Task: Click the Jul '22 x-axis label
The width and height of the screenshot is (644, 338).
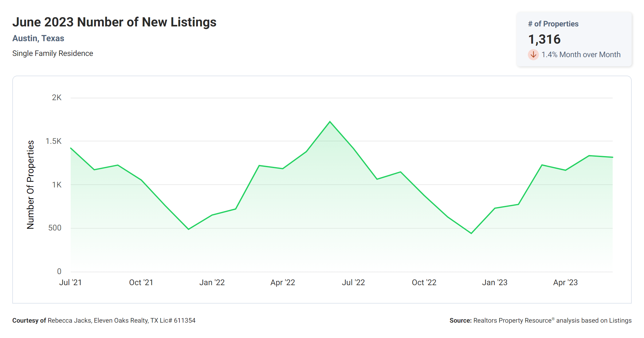Action: point(353,282)
